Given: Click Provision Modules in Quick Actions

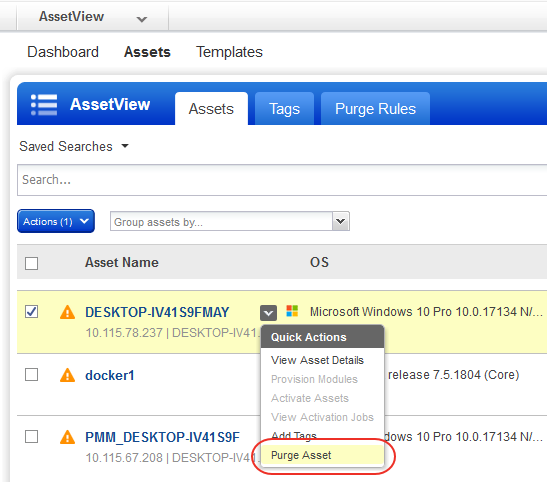Looking at the screenshot, I should (314, 379).
